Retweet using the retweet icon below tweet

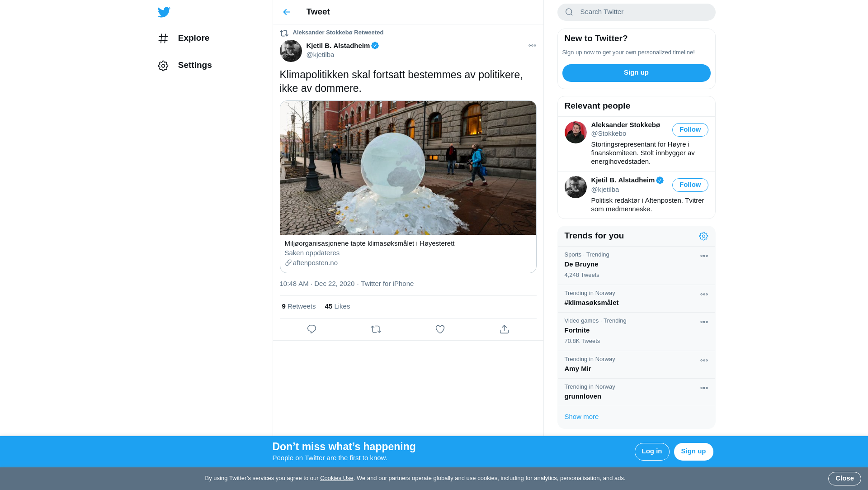tap(376, 329)
